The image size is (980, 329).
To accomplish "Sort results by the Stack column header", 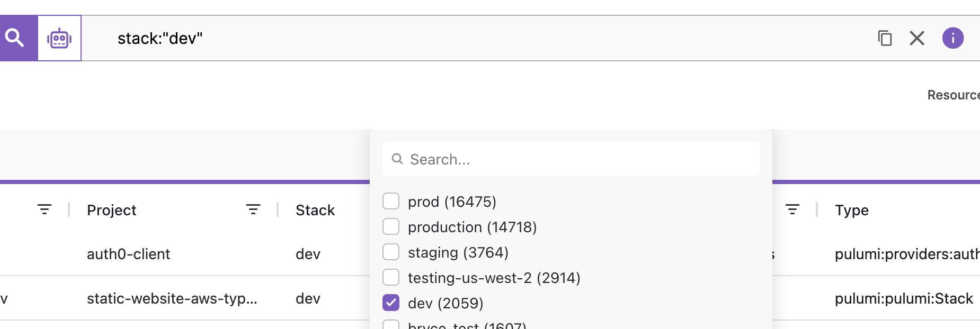I will [x=315, y=210].
